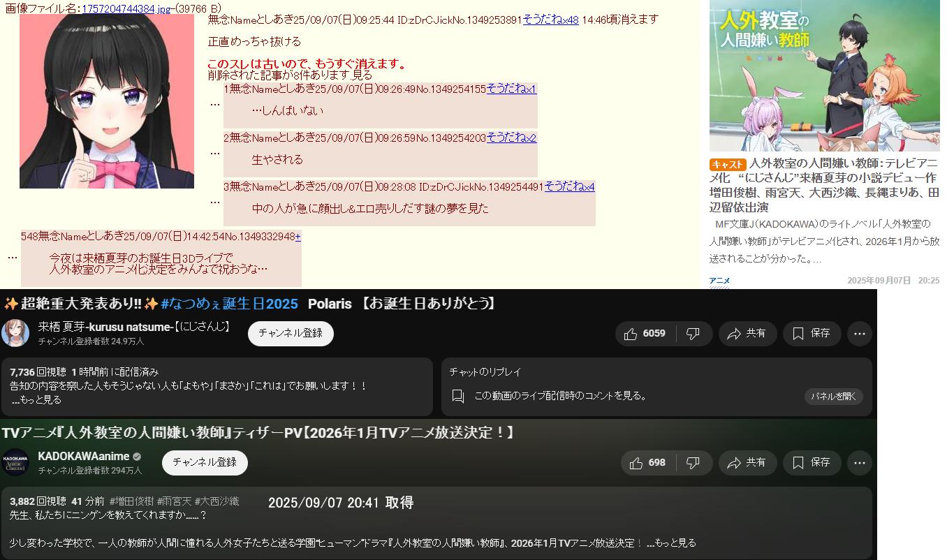The height and width of the screenshot is (560, 947).
Task: Dislike the Kurusu Natsume birthday stream video
Action: (693, 334)
